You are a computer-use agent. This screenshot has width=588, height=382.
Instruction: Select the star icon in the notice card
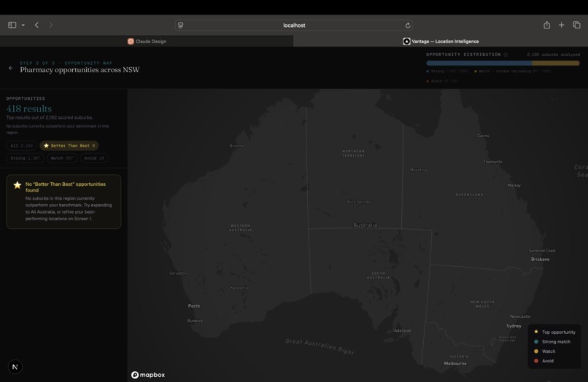tap(18, 185)
